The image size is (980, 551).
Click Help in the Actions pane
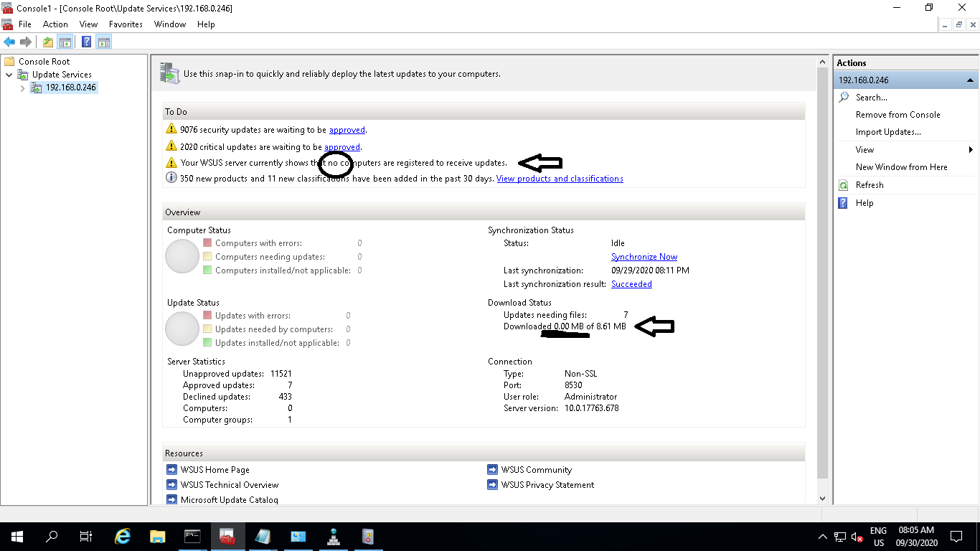(864, 203)
